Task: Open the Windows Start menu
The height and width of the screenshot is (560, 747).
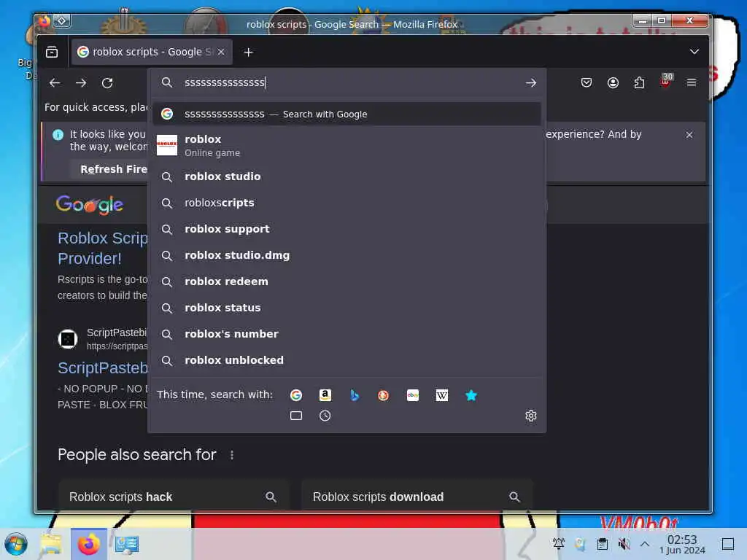Action: click(x=16, y=544)
